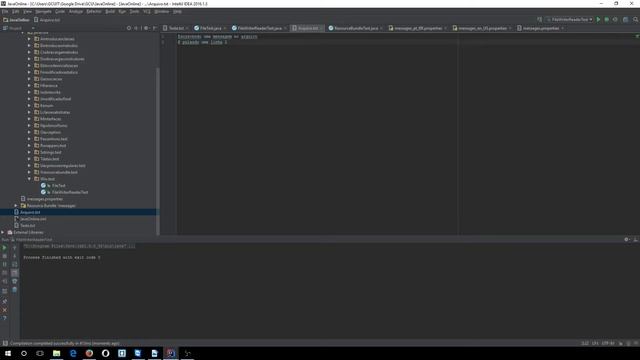This screenshot has height=360, width=640.
Task: Click Dump Threads in Run panel
Action: (4, 273)
